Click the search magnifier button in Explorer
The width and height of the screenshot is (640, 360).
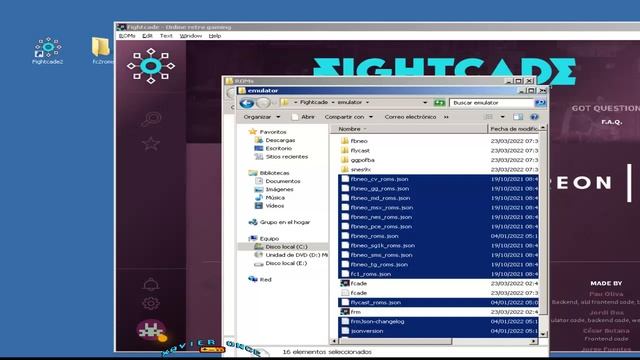tap(540, 103)
